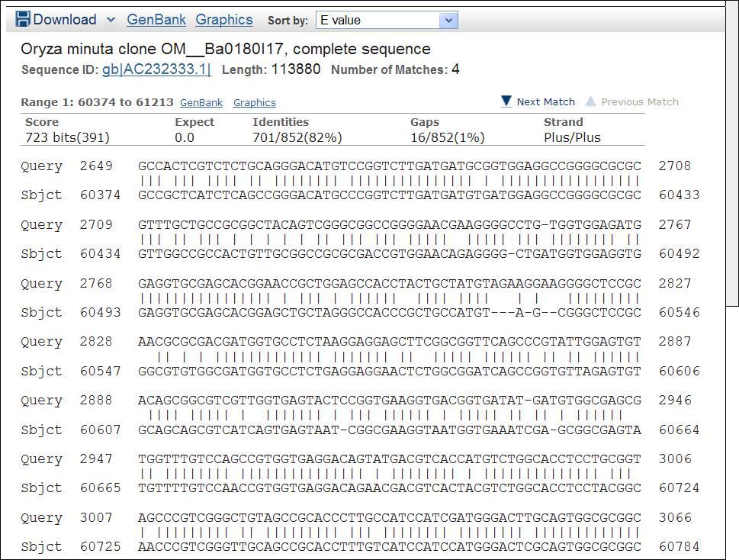Click the Strand value Plus/Plus
This screenshot has width=739, height=560.
pos(572,137)
